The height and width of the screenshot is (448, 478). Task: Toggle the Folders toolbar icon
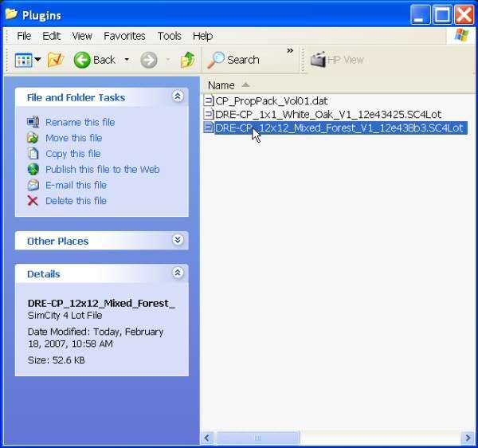point(56,60)
